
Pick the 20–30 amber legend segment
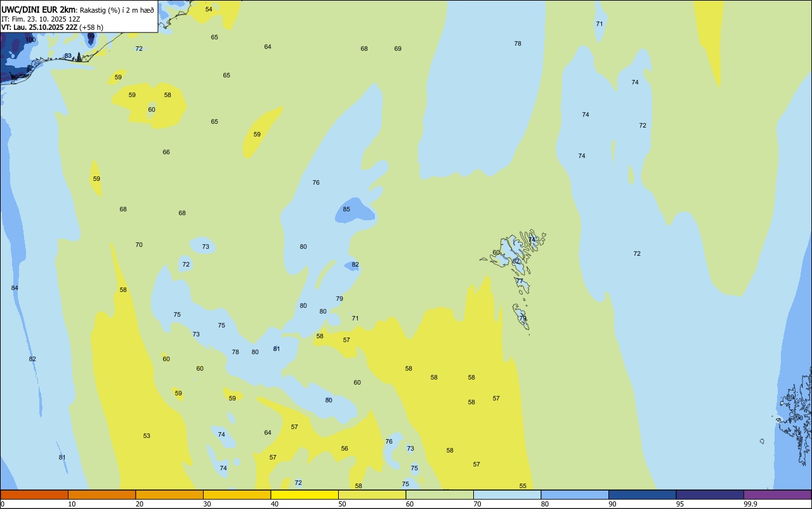click(169, 494)
